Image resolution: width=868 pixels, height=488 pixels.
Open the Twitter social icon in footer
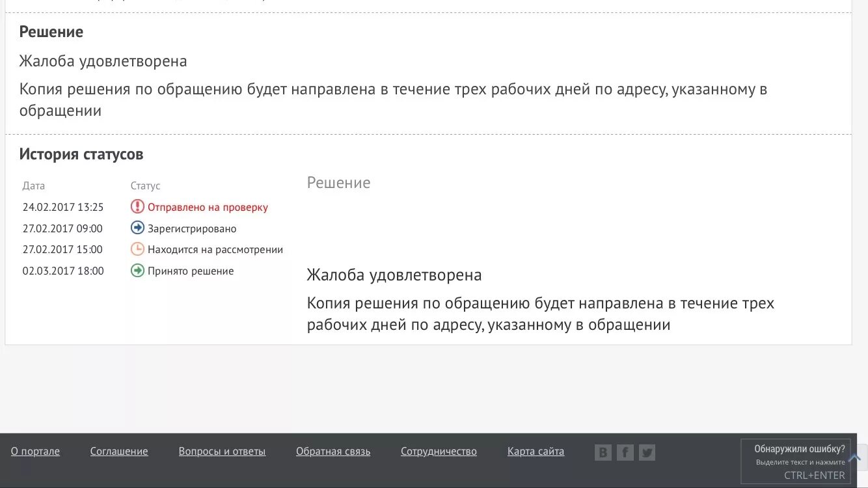point(647,452)
